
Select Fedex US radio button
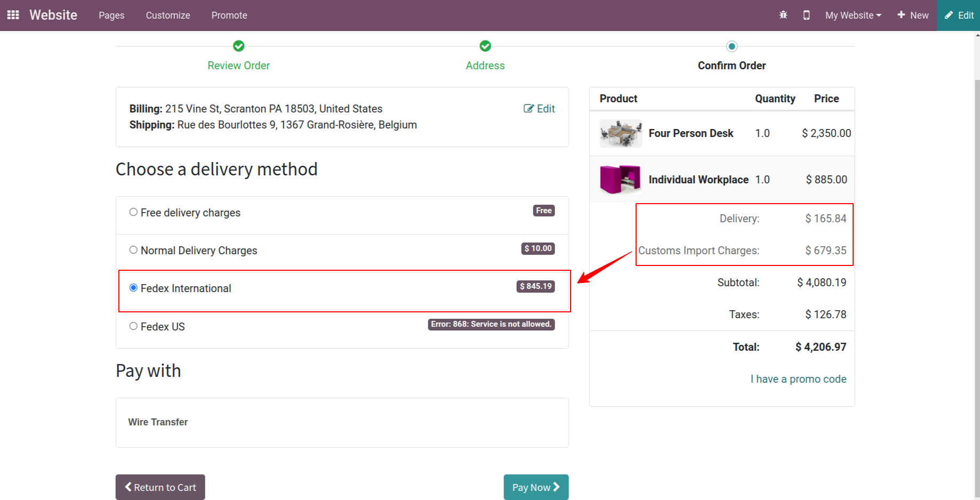pos(133,326)
